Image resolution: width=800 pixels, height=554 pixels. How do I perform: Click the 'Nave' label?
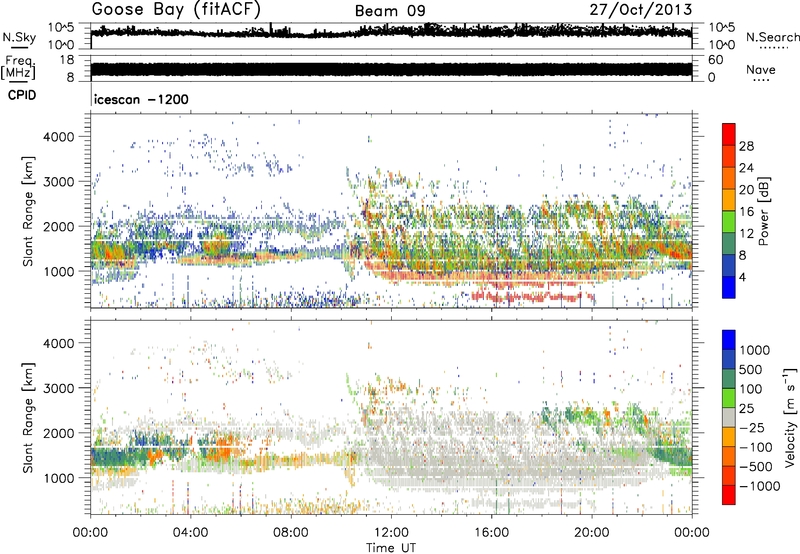760,70
